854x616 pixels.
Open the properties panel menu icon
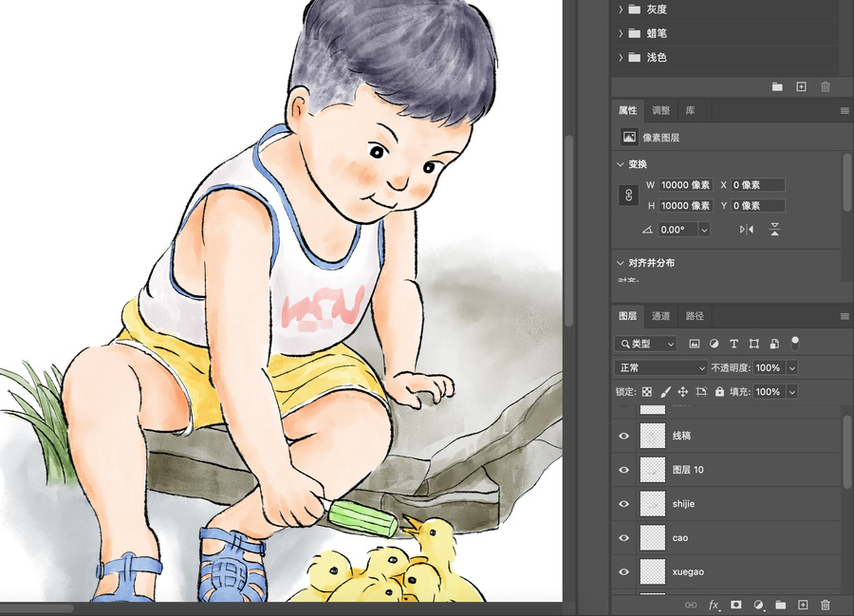[845, 110]
